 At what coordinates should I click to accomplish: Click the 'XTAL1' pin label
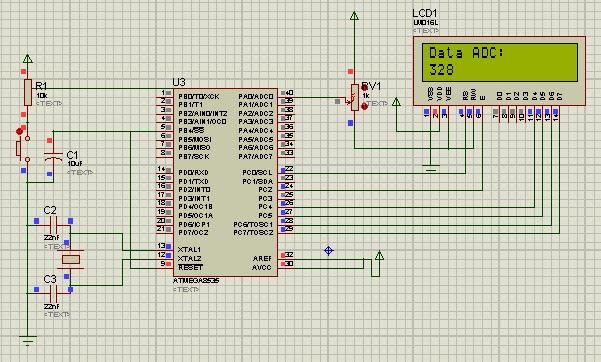[189, 250]
